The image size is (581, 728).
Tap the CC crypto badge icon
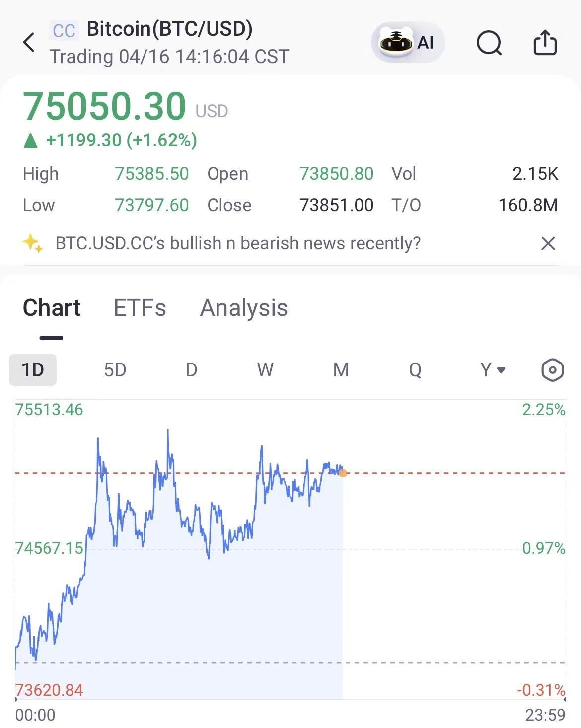pos(64,30)
